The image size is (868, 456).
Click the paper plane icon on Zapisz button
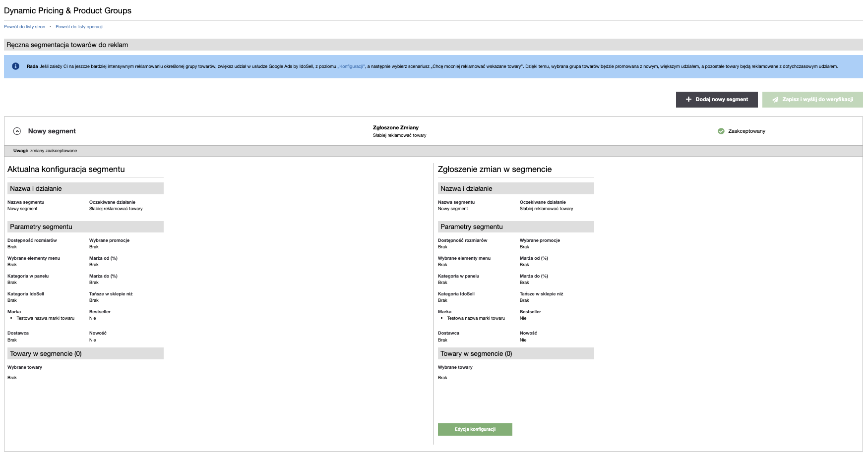coord(775,100)
